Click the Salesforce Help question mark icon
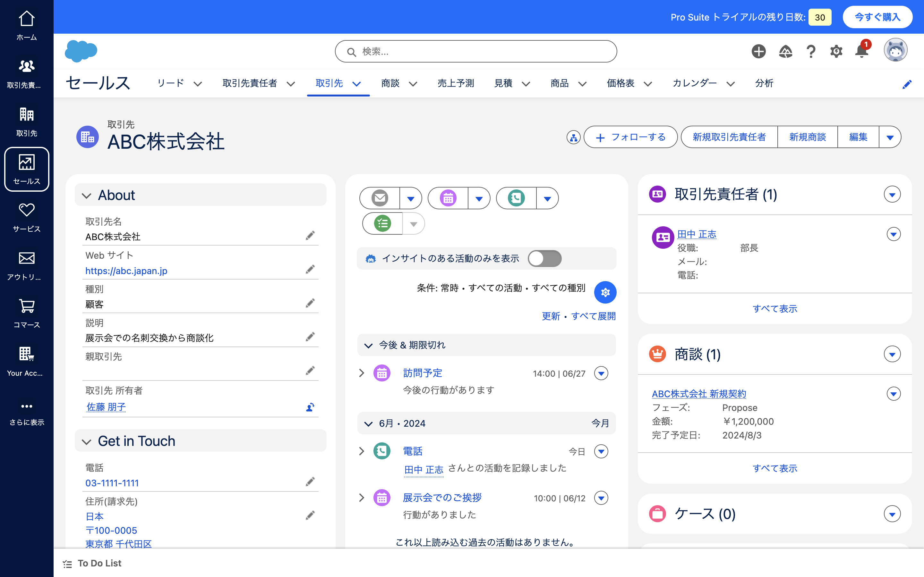This screenshot has height=577, width=924. [811, 51]
